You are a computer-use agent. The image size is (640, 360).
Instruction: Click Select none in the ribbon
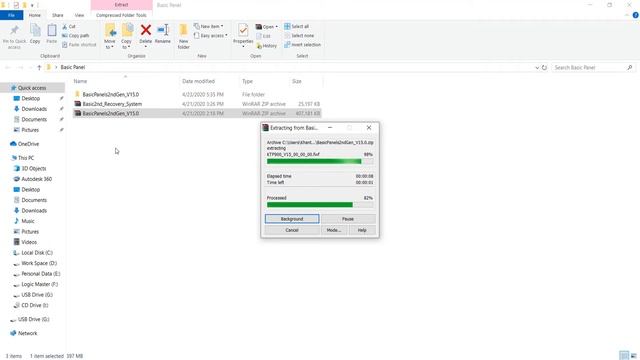point(299,36)
